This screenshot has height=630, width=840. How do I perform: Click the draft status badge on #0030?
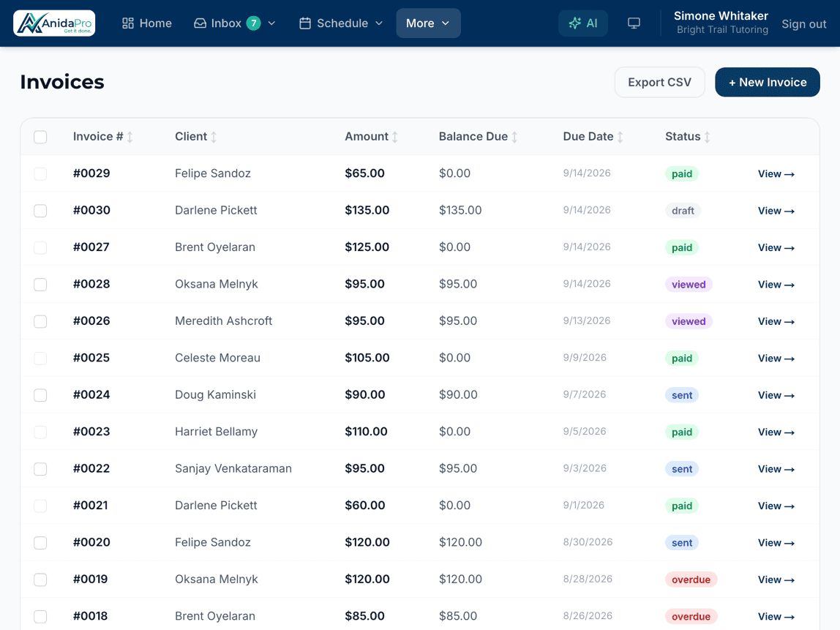683,211
